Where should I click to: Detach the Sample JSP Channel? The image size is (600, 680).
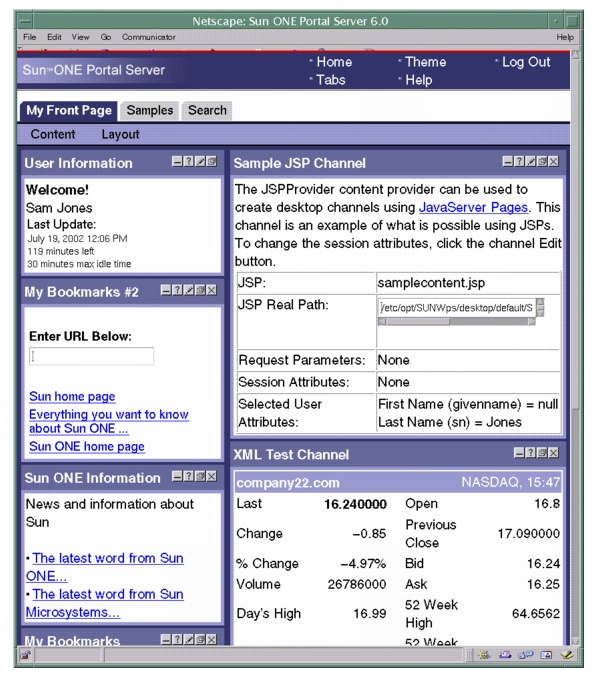point(542,161)
